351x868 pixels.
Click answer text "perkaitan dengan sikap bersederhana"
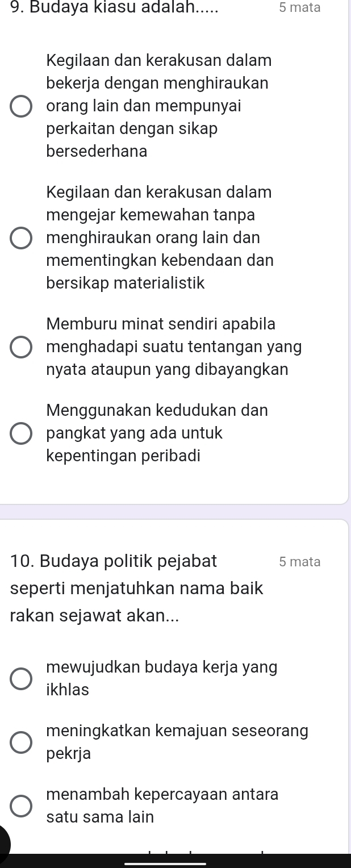coord(132,140)
